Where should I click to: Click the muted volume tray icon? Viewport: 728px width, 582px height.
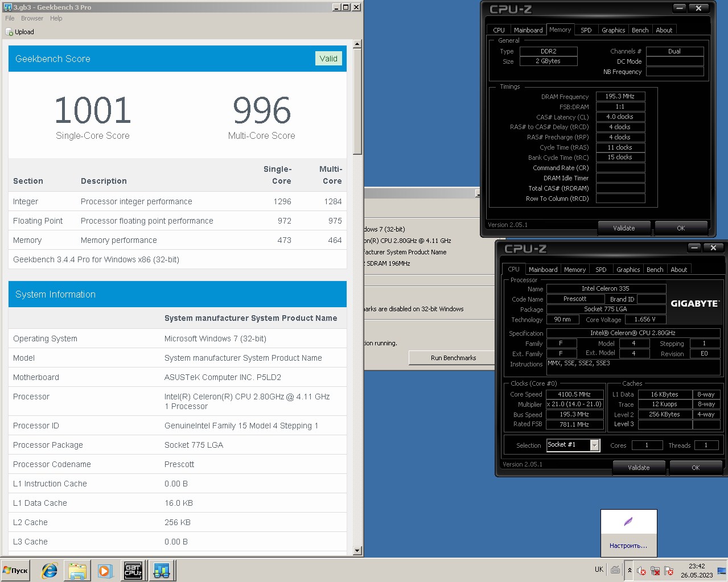tap(641, 571)
